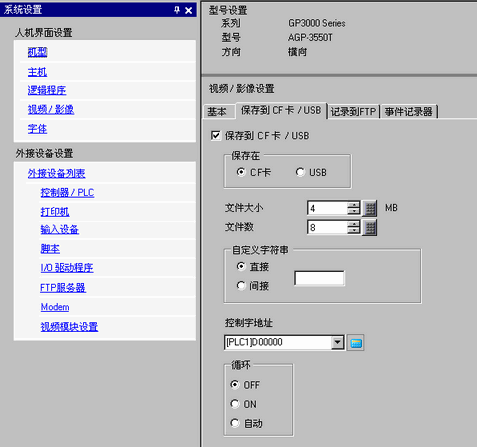
Task: Open the 视频模块设置 link
Action: pyautogui.click(x=69, y=327)
